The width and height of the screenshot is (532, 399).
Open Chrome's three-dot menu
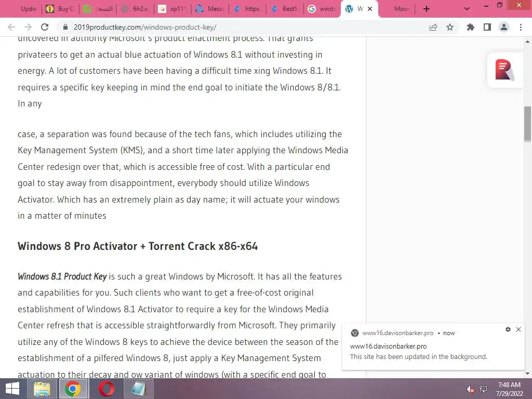(521, 27)
